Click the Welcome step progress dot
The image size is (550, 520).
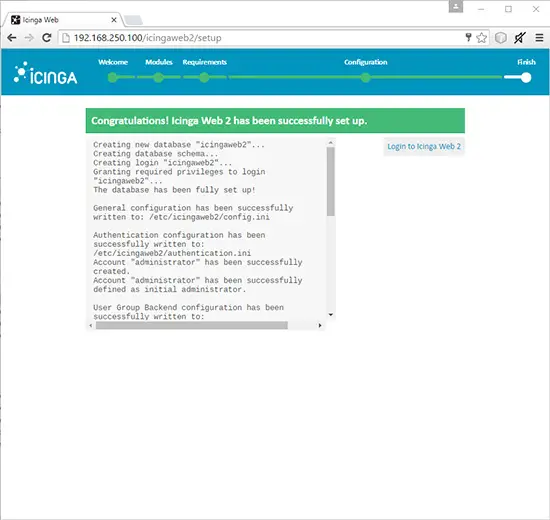click(x=113, y=78)
